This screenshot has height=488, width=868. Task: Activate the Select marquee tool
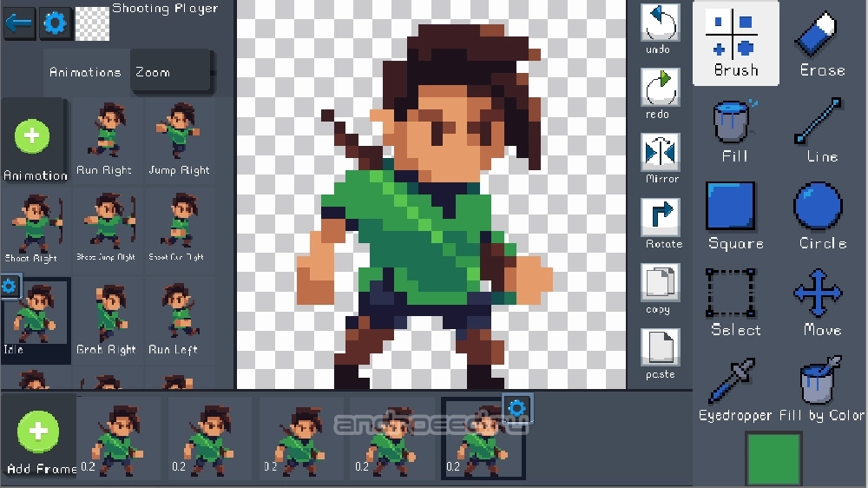[735, 303]
